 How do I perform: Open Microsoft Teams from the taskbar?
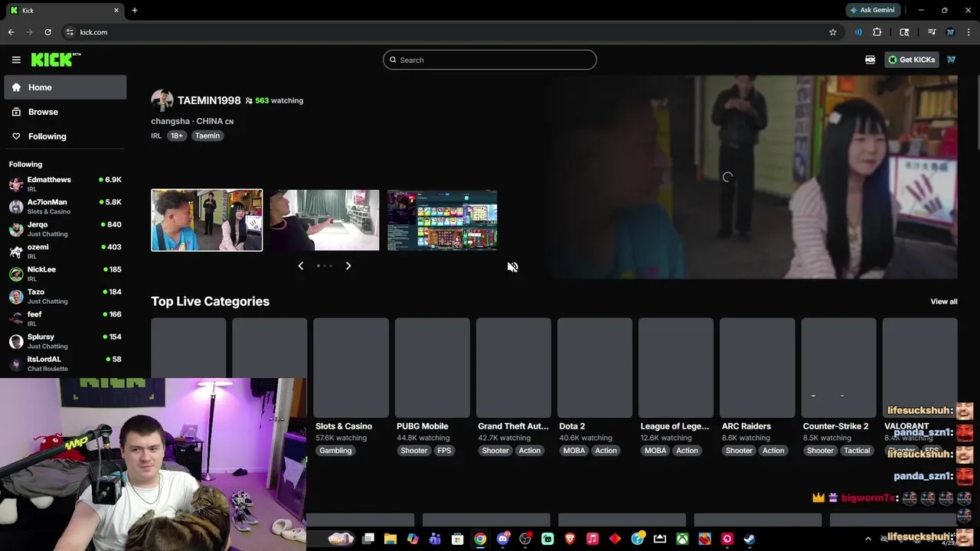point(435,539)
